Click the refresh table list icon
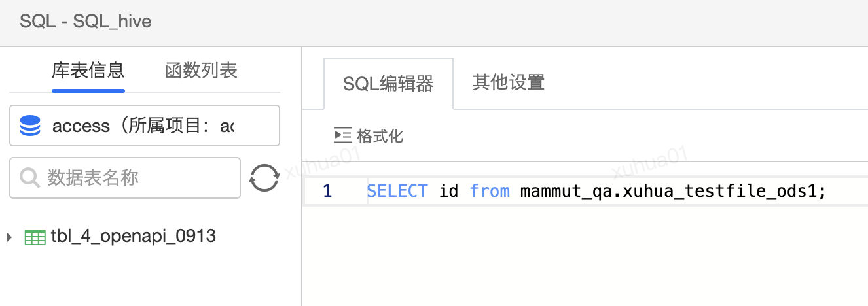868x306 pixels. tap(264, 178)
